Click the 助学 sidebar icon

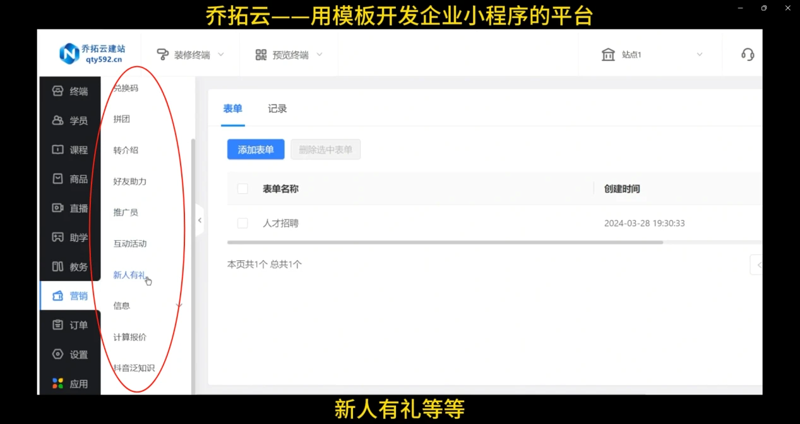pyautogui.click(x=58, y=237)
